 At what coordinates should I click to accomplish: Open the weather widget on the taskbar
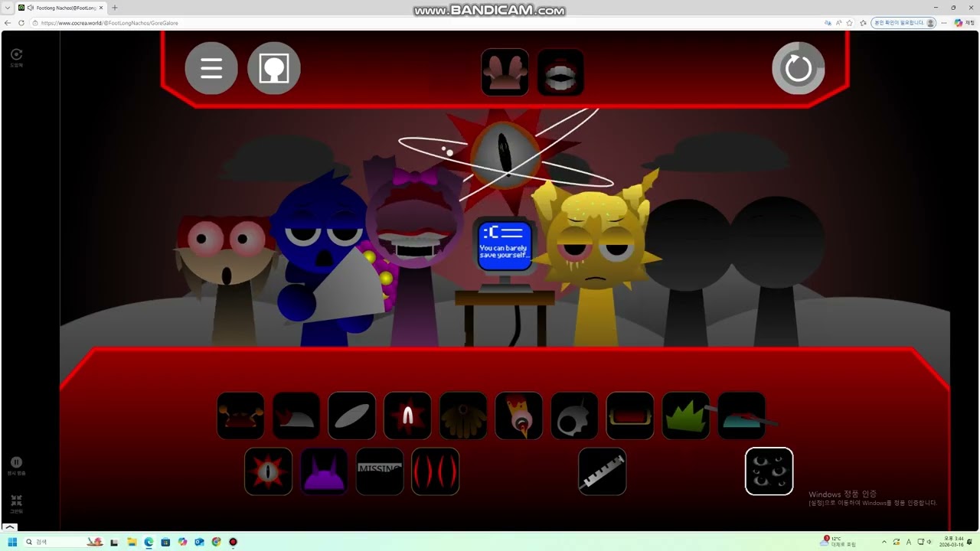[x=838, y=542]
